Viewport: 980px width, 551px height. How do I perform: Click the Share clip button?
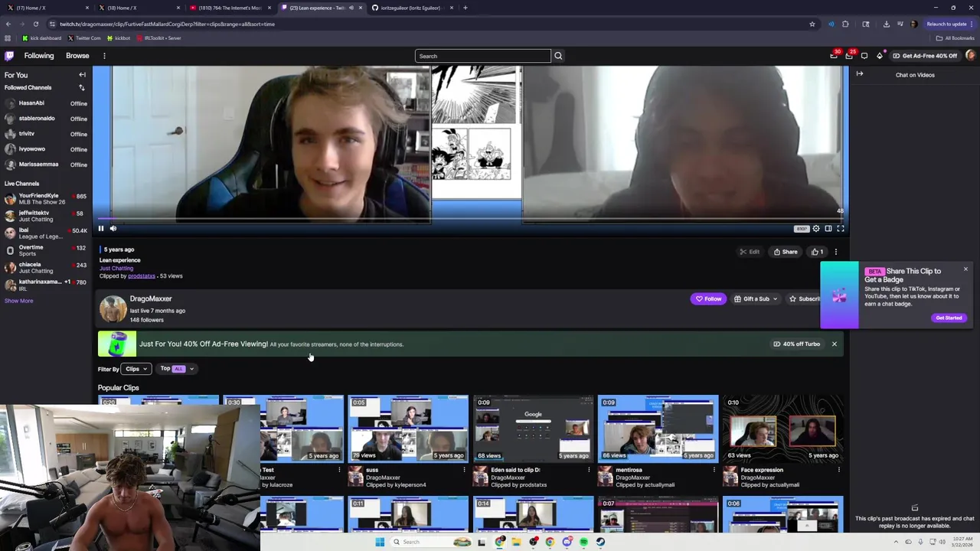(x=786, y=252)
